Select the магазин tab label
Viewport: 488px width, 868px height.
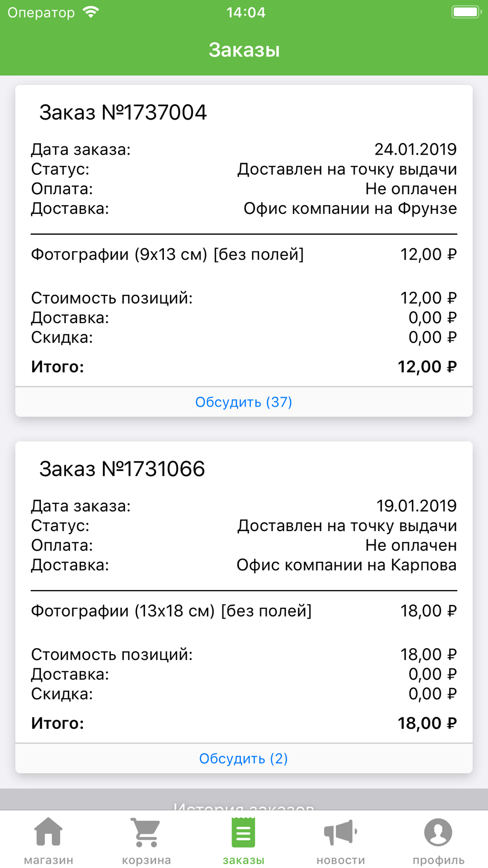[49, 860]
